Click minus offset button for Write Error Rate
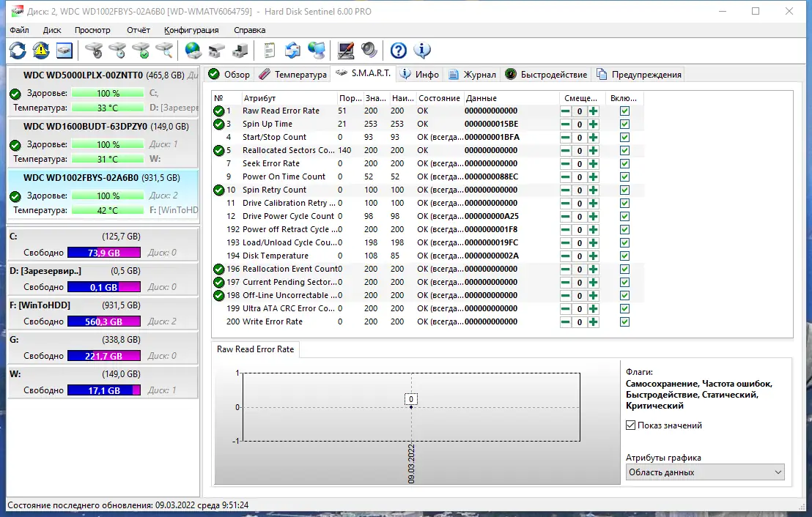This screenshot has height=517, width=812. pos(566,322)
